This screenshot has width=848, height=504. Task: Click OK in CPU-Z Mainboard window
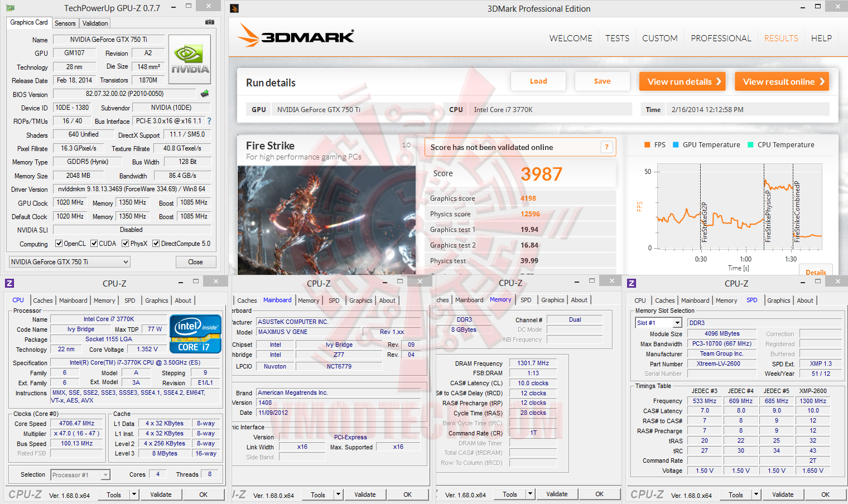click(407, 495)
